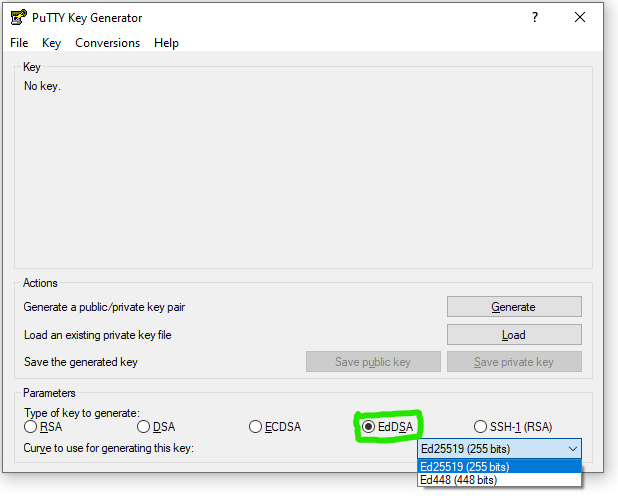Click the Load button
This screenshot has width=618, height=498.
[x=514, y=334]
